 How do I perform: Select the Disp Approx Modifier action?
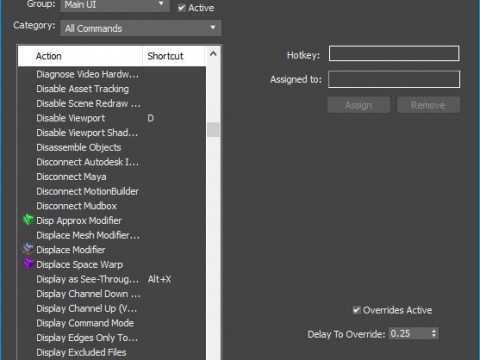[79, 221]
